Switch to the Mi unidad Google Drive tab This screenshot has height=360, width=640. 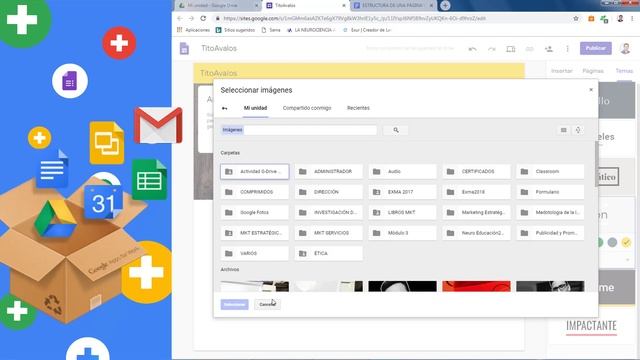pos(218,5)
